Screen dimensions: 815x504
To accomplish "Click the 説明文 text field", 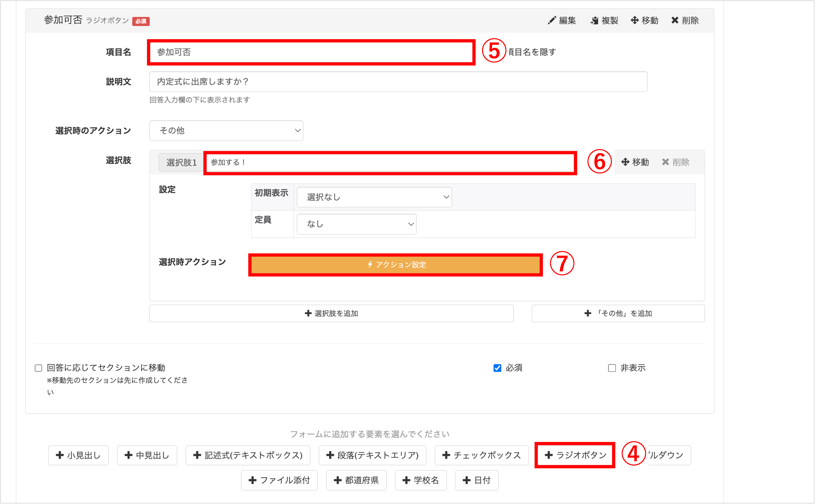I will (x=398, y=82).
